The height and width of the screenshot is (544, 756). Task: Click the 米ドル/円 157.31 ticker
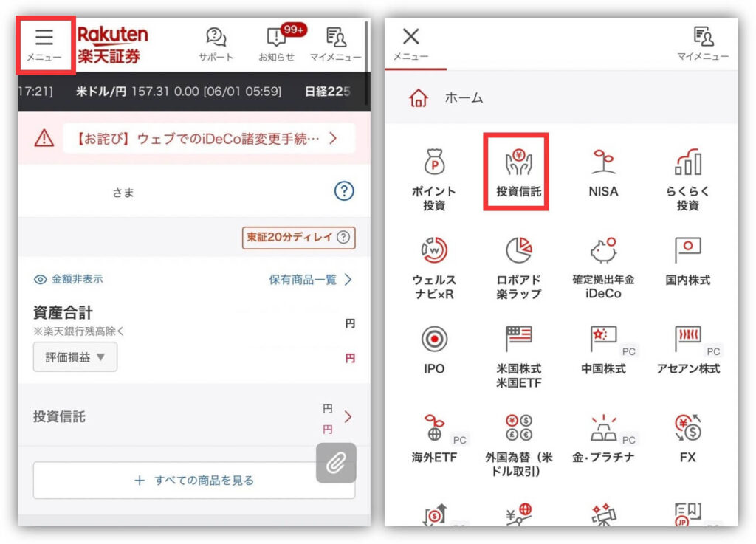179,92
